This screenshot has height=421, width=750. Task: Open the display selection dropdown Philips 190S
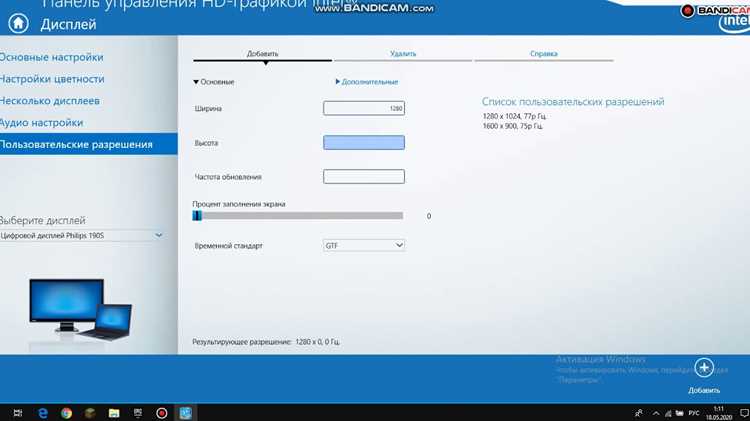point(81,235)
